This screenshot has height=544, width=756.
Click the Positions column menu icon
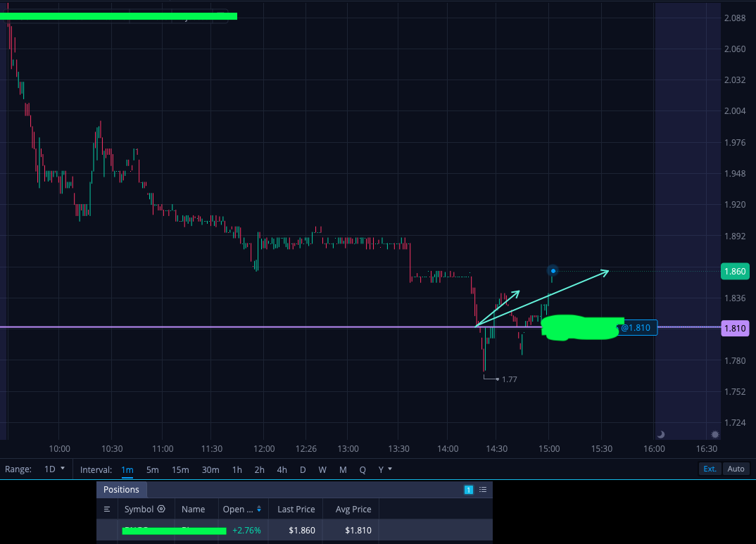pos(107,509)
